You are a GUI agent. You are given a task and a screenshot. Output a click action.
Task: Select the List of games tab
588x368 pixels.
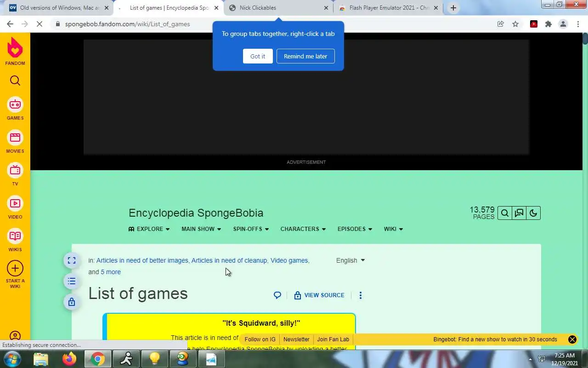(168, 8)
